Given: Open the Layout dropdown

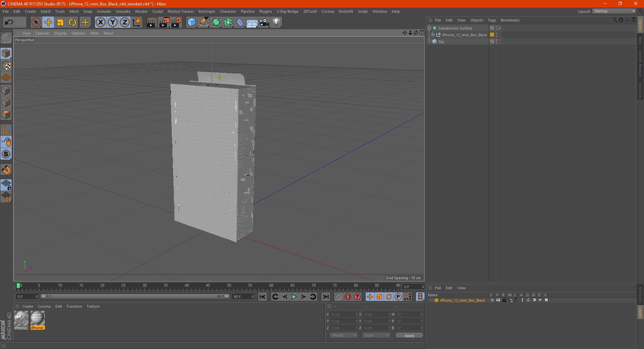Looking at the screenshot, I should pos(614,11).
